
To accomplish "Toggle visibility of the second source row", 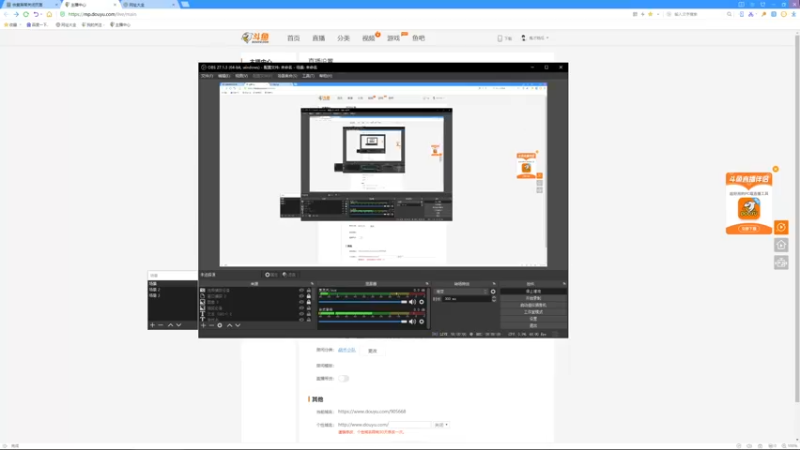I will pos(302,296).
